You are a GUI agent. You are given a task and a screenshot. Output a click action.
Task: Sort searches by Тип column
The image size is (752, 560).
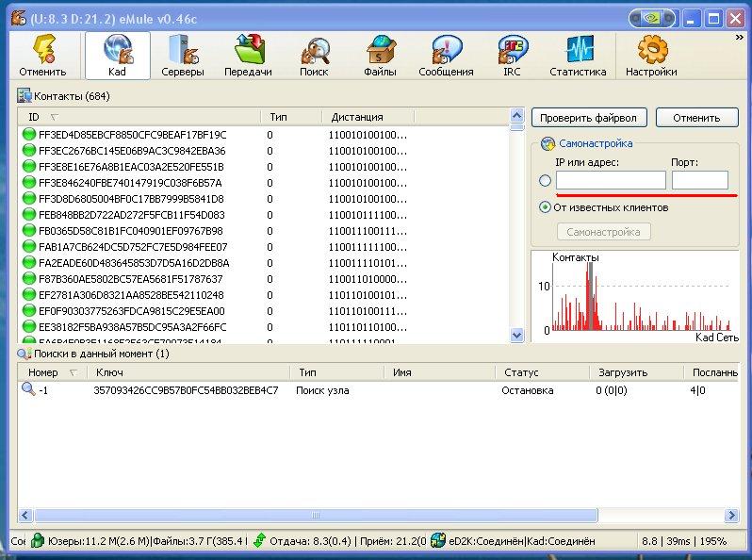tap(337, 372)
